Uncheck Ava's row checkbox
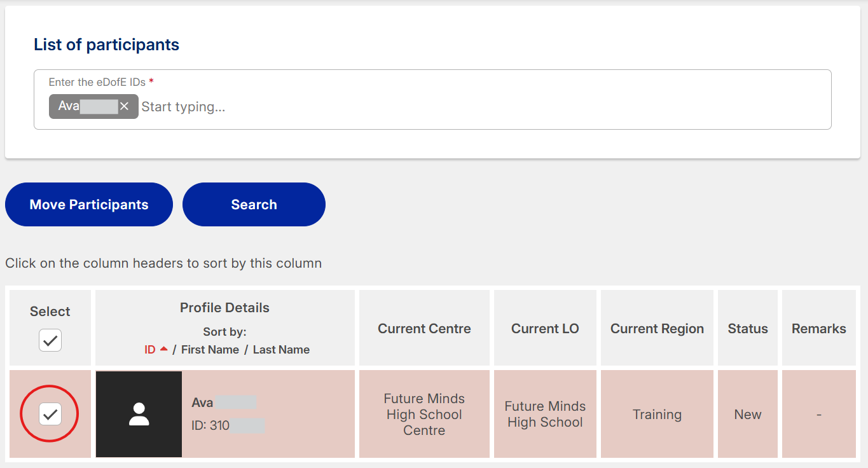Viewport: 868px width, 468px height. click(x=50, y=415)
